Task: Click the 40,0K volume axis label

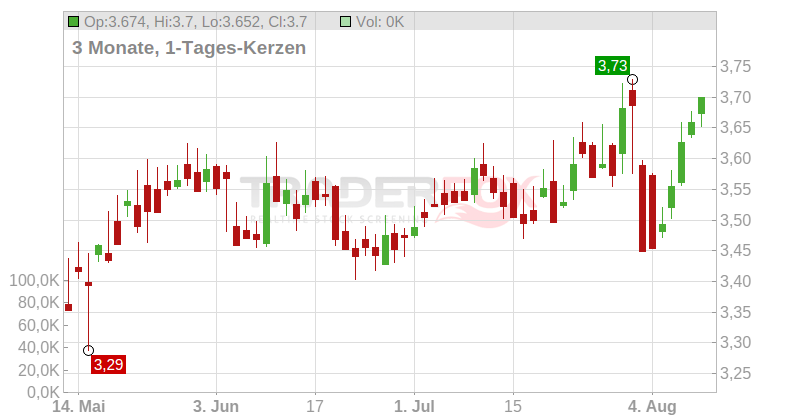Action: pyautogui.click(x=39, y=348)
